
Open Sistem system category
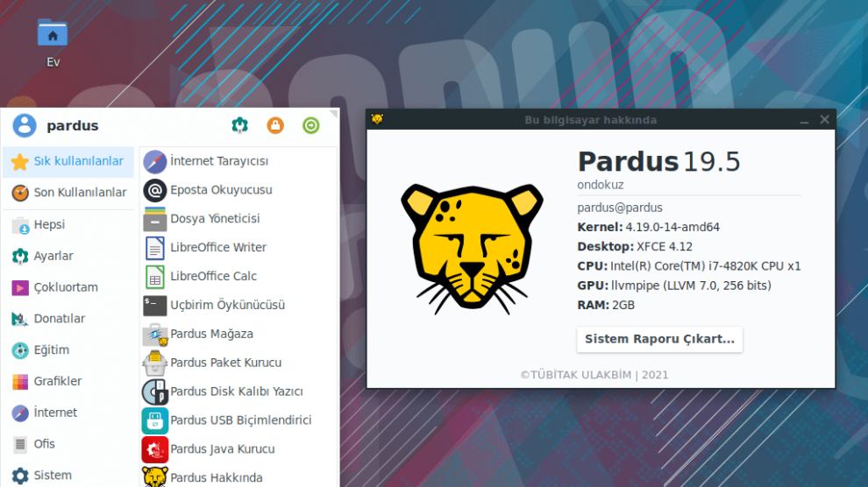[x=68, y=476]
